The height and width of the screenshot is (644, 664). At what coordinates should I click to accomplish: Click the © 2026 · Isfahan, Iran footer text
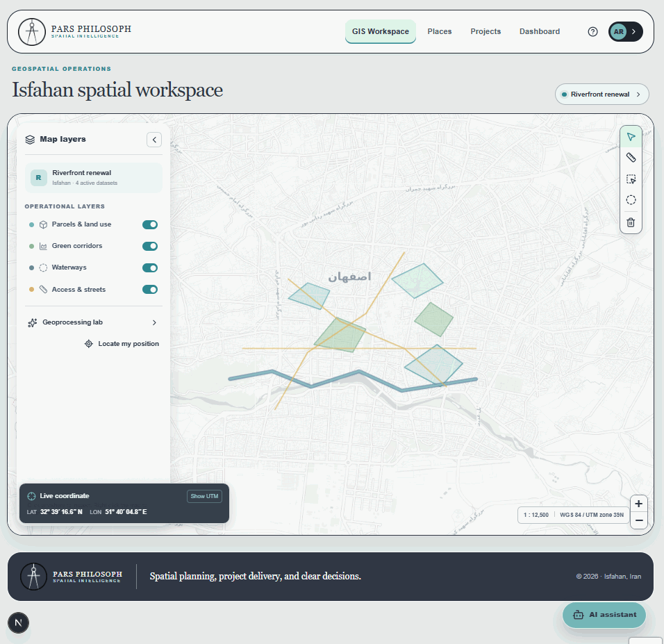608,577
